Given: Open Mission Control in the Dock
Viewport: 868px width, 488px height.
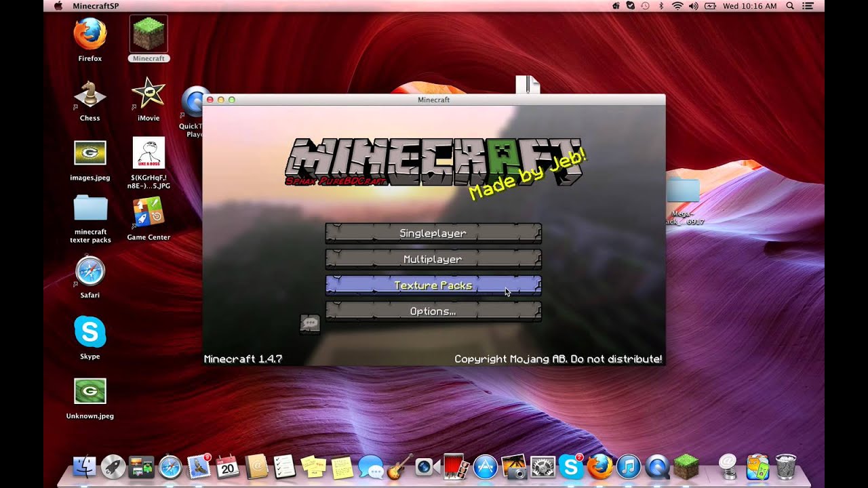Looking at the screenshot, I should (141, 466).
